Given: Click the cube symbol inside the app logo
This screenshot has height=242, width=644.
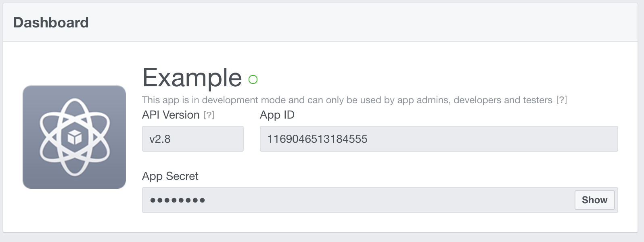Looking at the screenshot, I should pyautogui.click(x=74, y=137).
